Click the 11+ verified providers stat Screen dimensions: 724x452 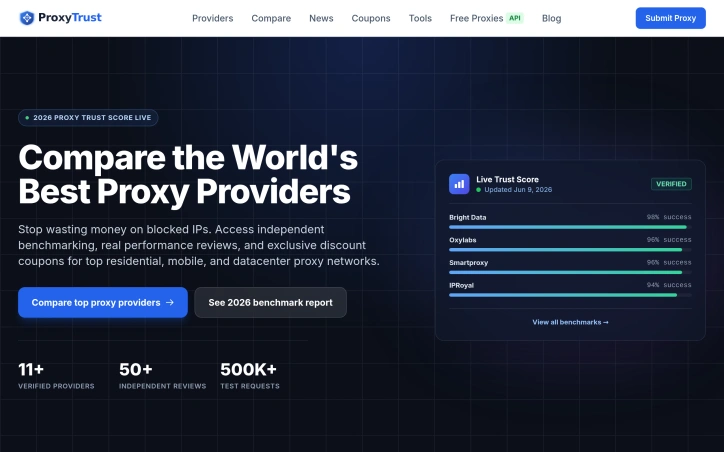(x=56, y=375)
